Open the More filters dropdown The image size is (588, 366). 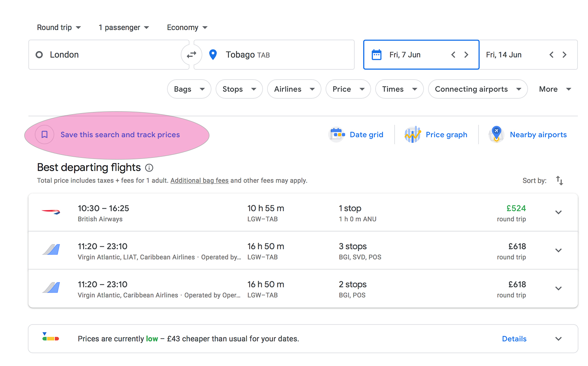(555, 89)
